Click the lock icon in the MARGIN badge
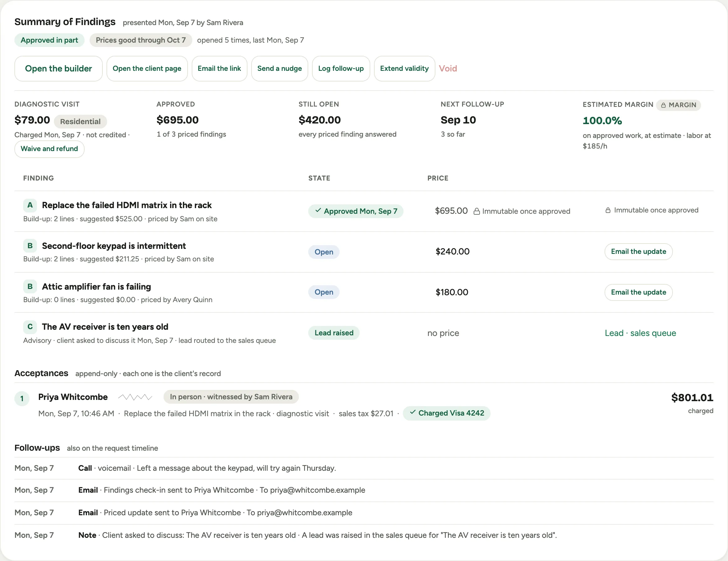728x561 pixels. click(x=663, y=105)
